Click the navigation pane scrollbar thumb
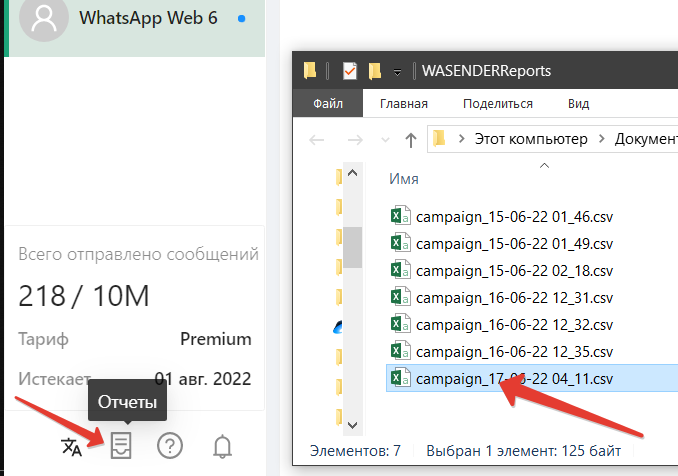Image resolution: width=678 pixels, height=476 pixels. tap(353, 246)
